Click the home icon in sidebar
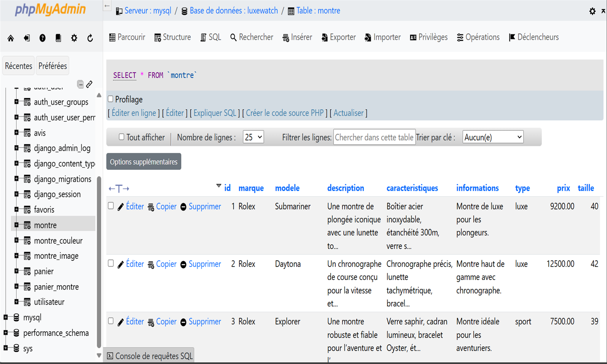Screen dimensions: 607x364 [11, 38]
